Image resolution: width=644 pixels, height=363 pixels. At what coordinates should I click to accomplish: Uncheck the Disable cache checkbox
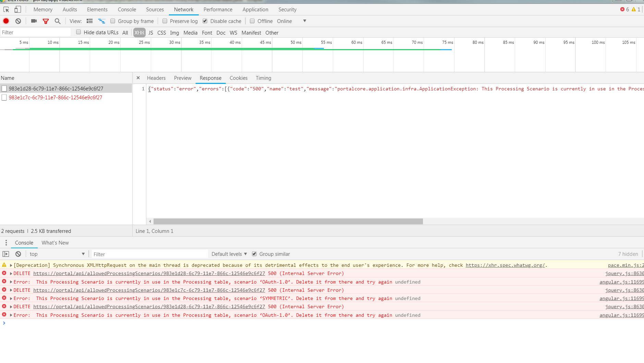coord(205,21)
